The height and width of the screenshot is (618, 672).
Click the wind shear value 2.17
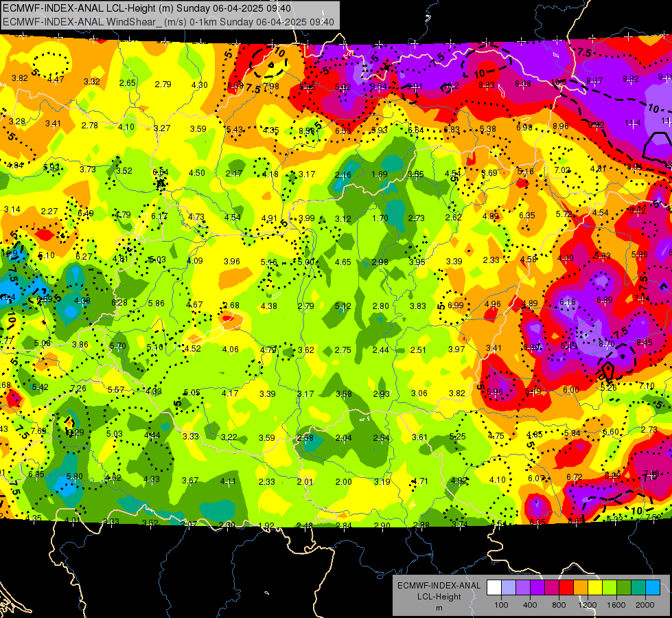click(234, 174)
